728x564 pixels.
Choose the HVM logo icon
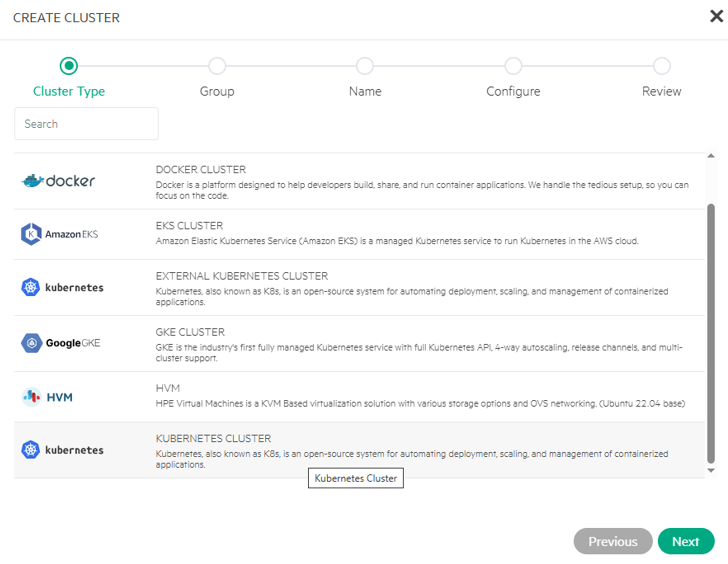[47, 397]
